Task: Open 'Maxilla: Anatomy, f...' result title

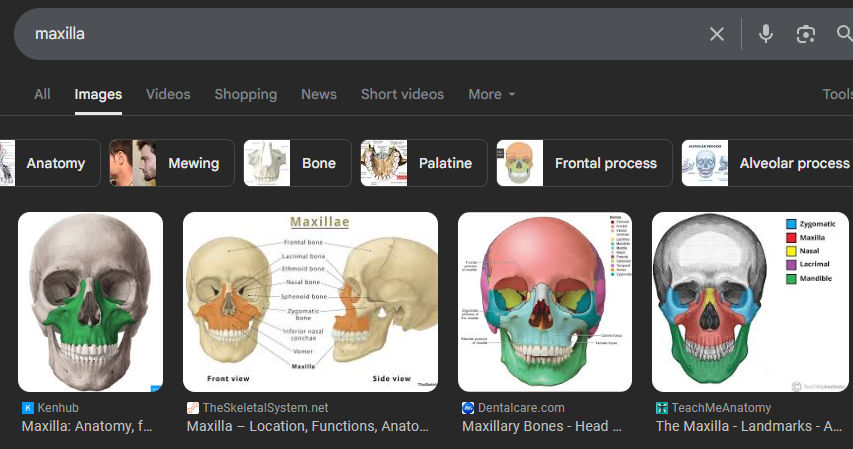Action: pyautogui.click(x=87, y=426)
